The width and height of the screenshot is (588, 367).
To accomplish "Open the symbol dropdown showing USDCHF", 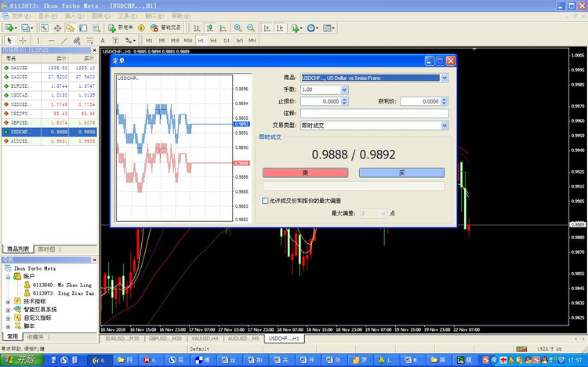I will (x=445, y=78).
